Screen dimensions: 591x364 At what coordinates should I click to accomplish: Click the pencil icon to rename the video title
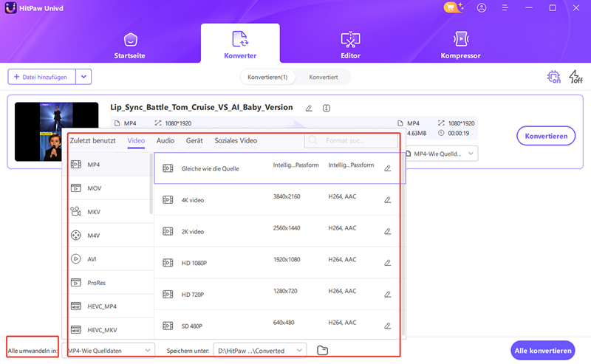pyautogui.click(x=309, y=108)
